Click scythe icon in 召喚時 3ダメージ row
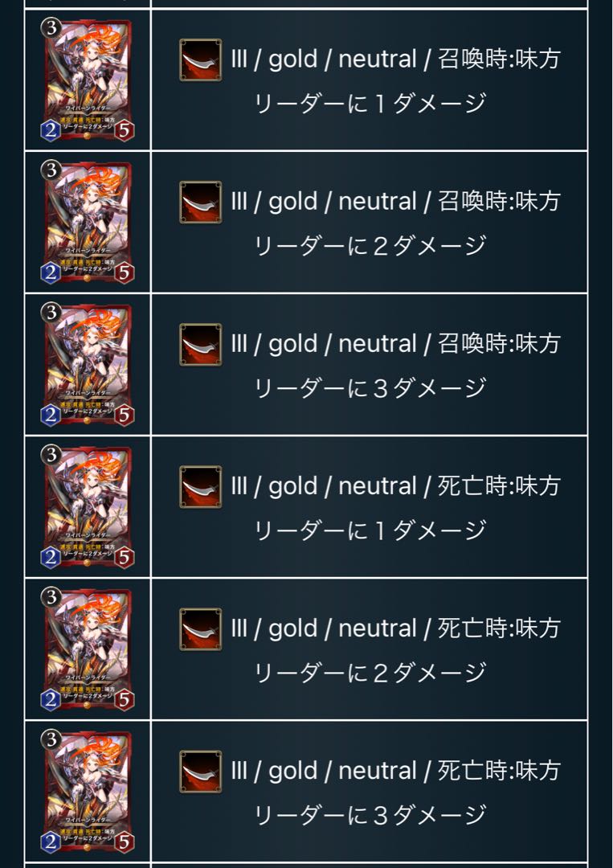 click(201, 344)
